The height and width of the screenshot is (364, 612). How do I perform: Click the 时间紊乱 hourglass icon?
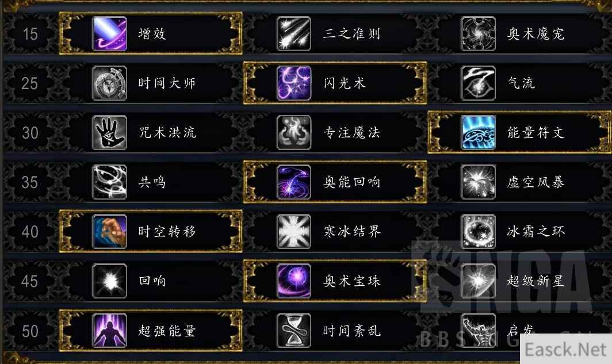294,331
